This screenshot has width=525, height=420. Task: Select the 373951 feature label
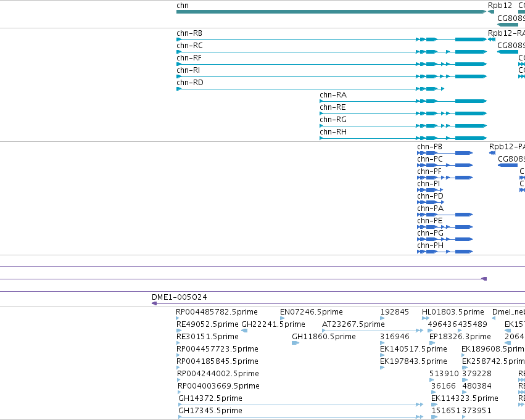coord(476,411)
